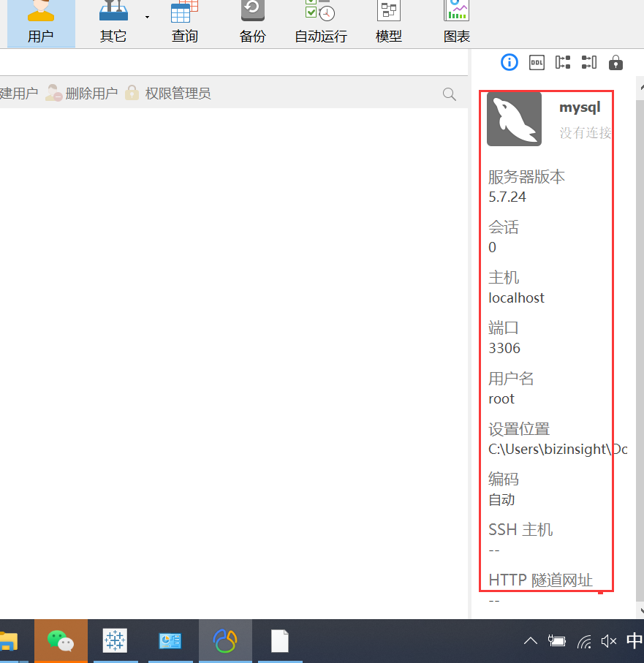644x663 pixels.
Task: Show hidden tray icons chevron
Action: [531, 641]
